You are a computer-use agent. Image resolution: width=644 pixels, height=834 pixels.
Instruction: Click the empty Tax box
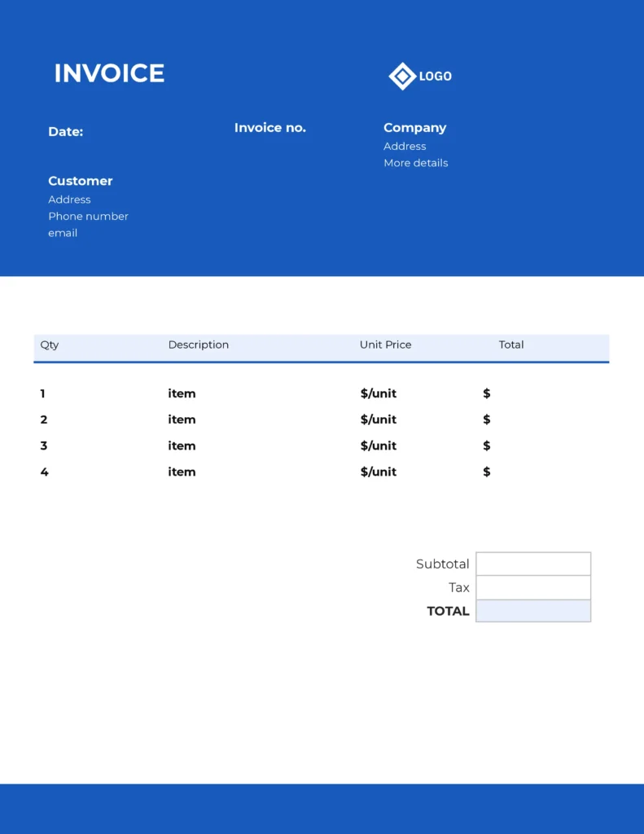[x=532, y=587]
